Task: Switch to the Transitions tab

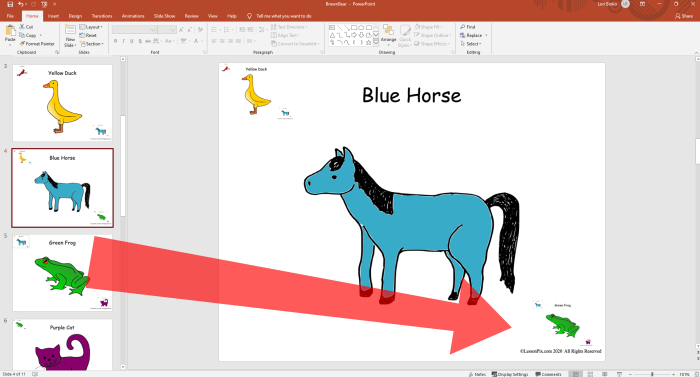Action: coord(102,16)
